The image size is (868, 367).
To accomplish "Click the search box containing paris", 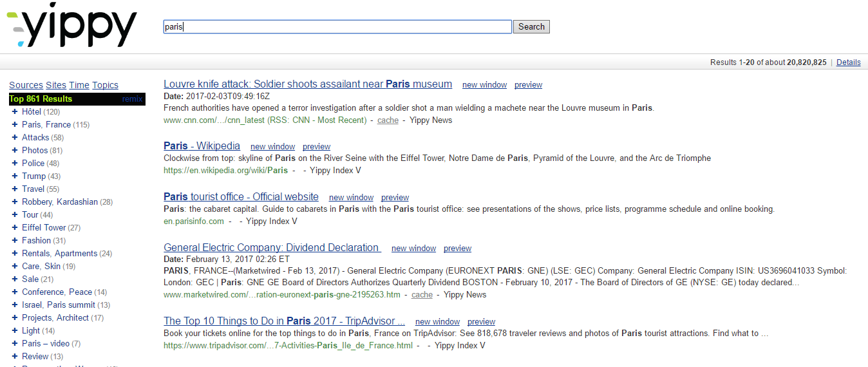I will click(337, 26).
